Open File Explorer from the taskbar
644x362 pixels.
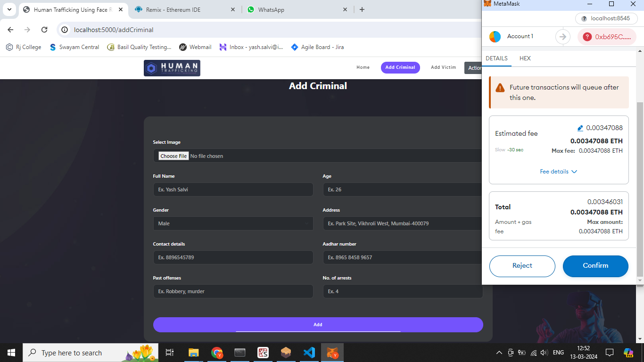pos(193,353)
